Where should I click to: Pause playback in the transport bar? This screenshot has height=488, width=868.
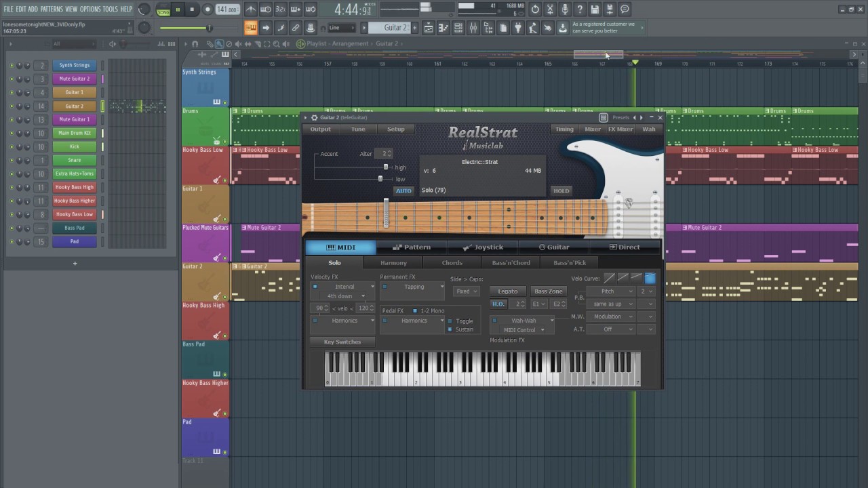[178, 9]
